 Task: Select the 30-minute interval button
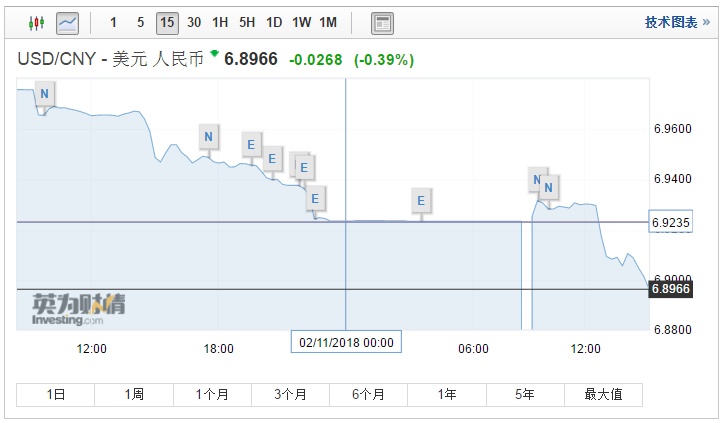pos(193,22)
